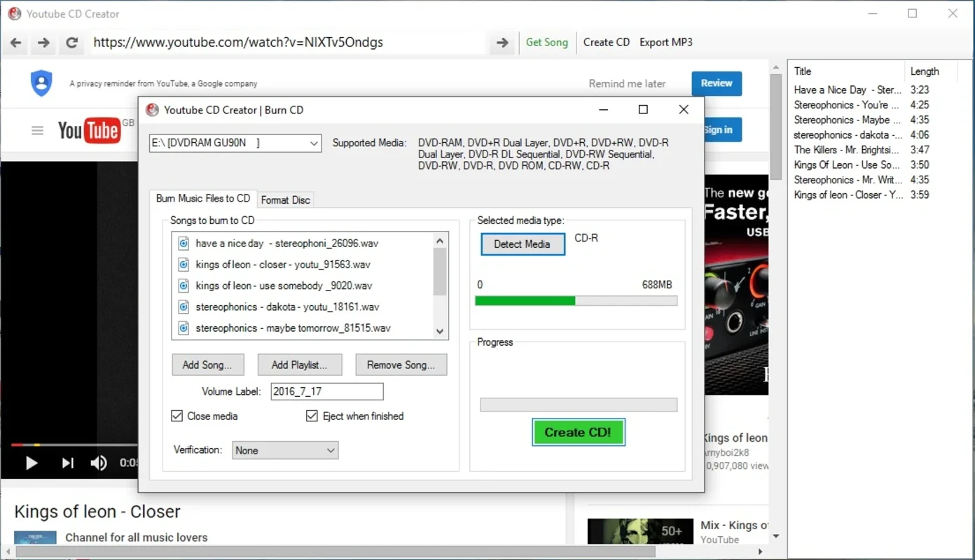Click wav icon for maybe tomorrow
Screen dimensions: 975x560
[184, 328]
